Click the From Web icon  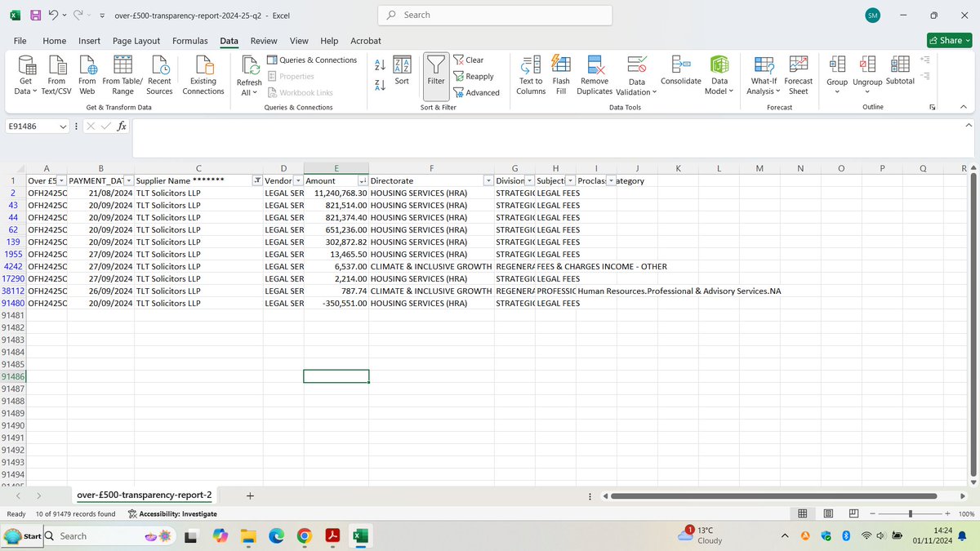tap(87, 76)
